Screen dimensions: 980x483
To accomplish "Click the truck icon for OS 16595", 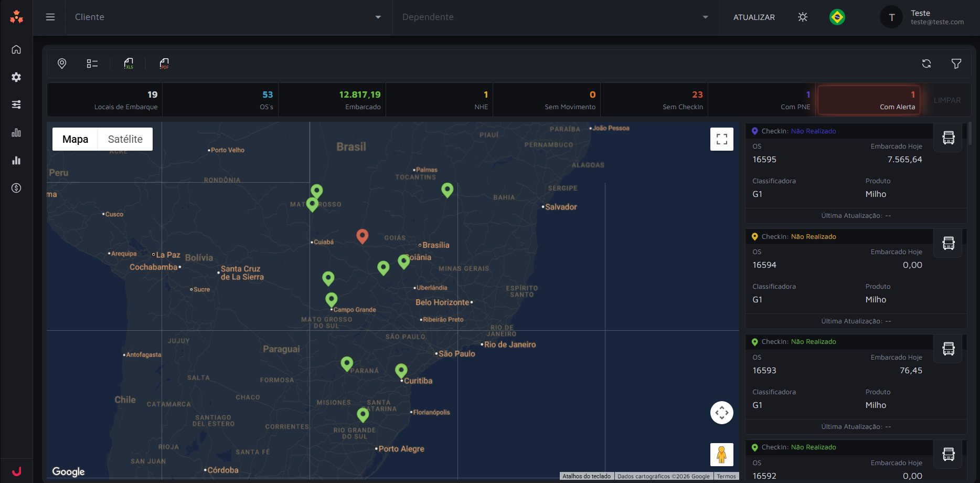I will point(948,138).
